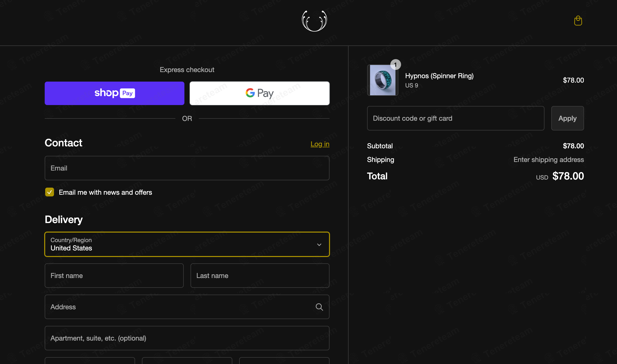Apply the discount code
Viewport: 617px width, 364px height.
coord(567,118)
